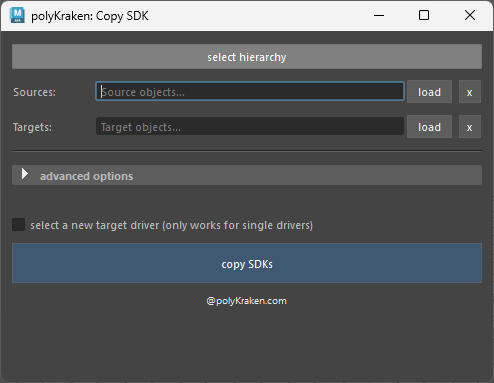Load selection into the Targets field
Screen dimensions: 494x383
(429, 127)
